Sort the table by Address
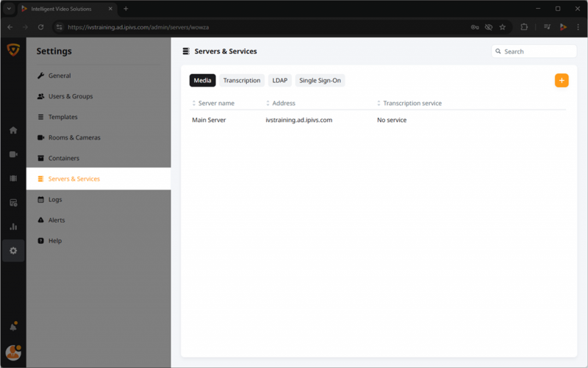The width and height of the screenshot is (588, 368). coord(281,103)
